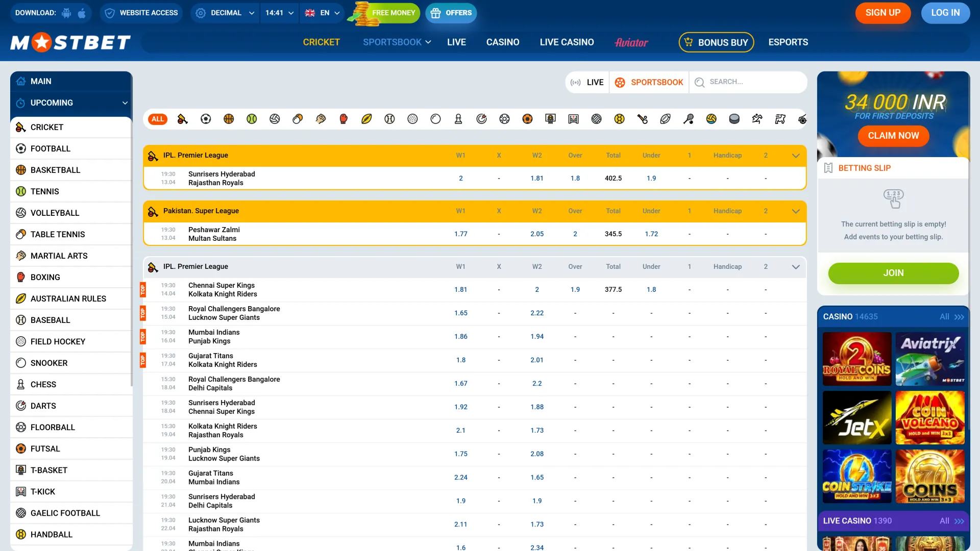Collapse the Pakistan Super League section
The width and height of the screenshot is (980, 551).
click(795, 211)
